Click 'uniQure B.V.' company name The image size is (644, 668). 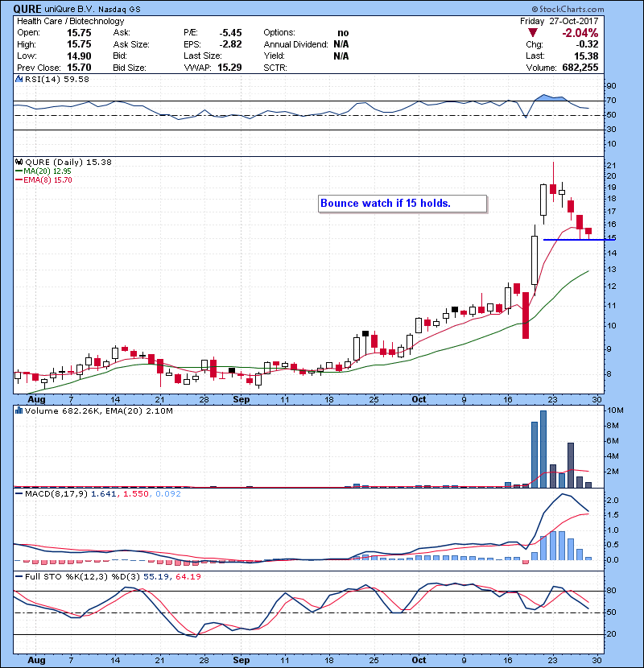point(70,10)
